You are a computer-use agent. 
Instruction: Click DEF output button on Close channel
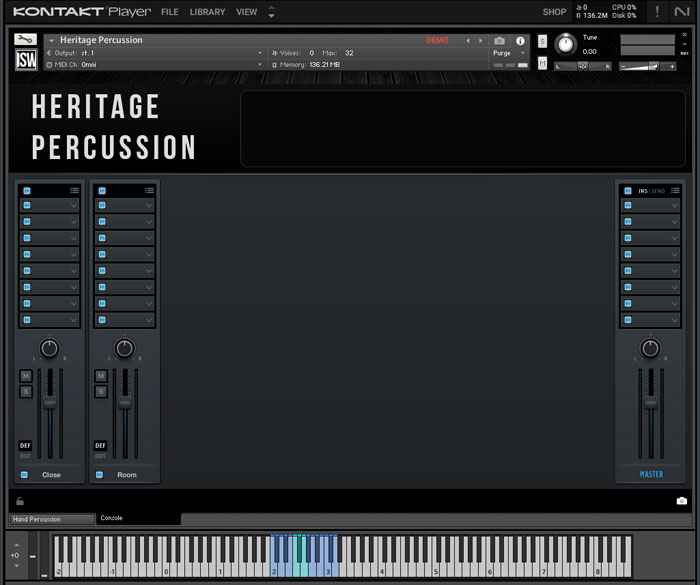tap(25, 446)
